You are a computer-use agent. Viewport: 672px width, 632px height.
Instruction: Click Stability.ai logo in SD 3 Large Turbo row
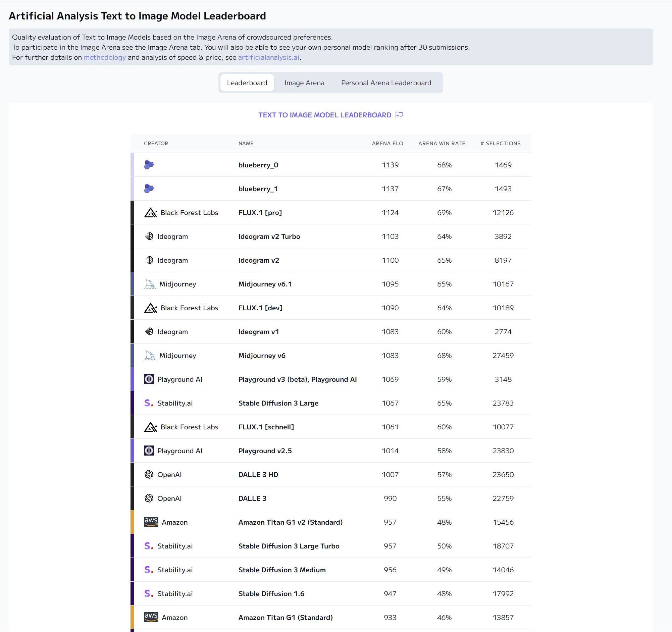tap(149, 546)
